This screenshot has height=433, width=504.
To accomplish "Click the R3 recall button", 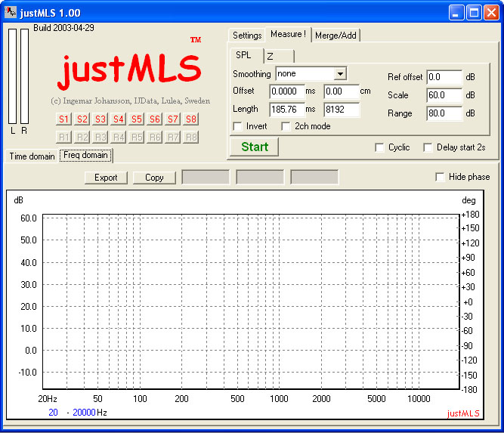I will pos(100,138).
